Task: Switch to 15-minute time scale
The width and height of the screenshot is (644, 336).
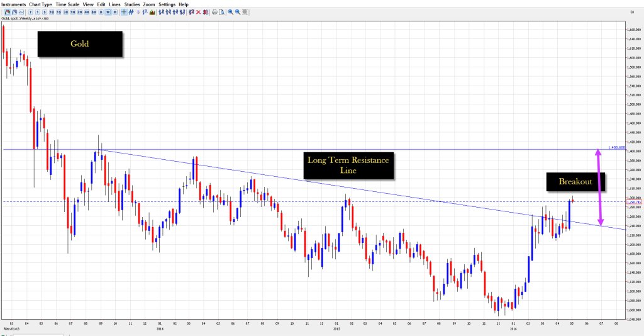Action: (58, 13)
